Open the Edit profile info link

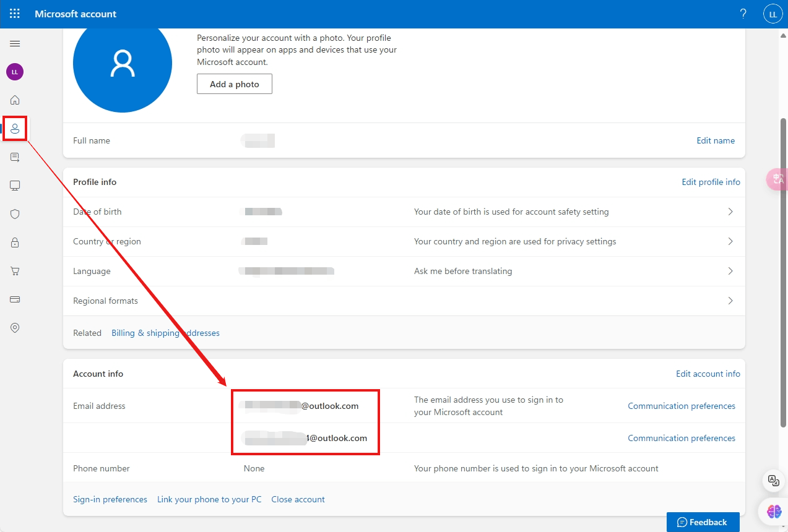[711, 182]
